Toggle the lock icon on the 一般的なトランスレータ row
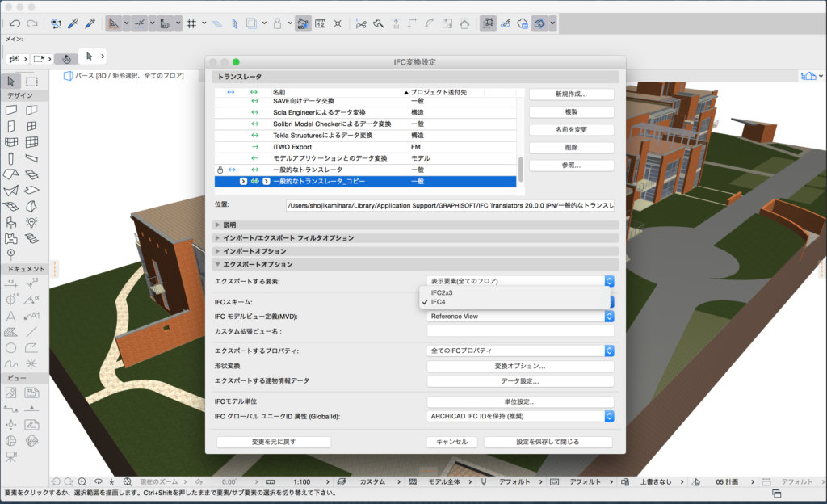Viewport: 827px width, 504px height. coord(220,170)
